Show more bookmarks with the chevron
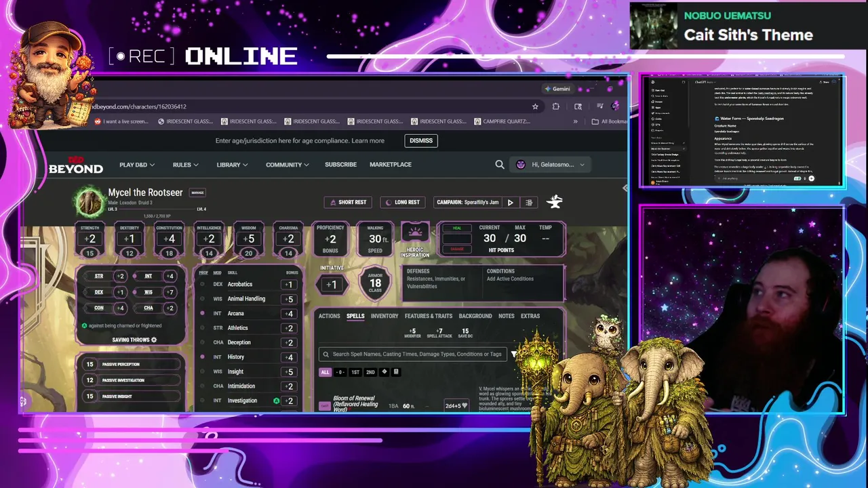This screenshot has width=868, height=488. 576,121
